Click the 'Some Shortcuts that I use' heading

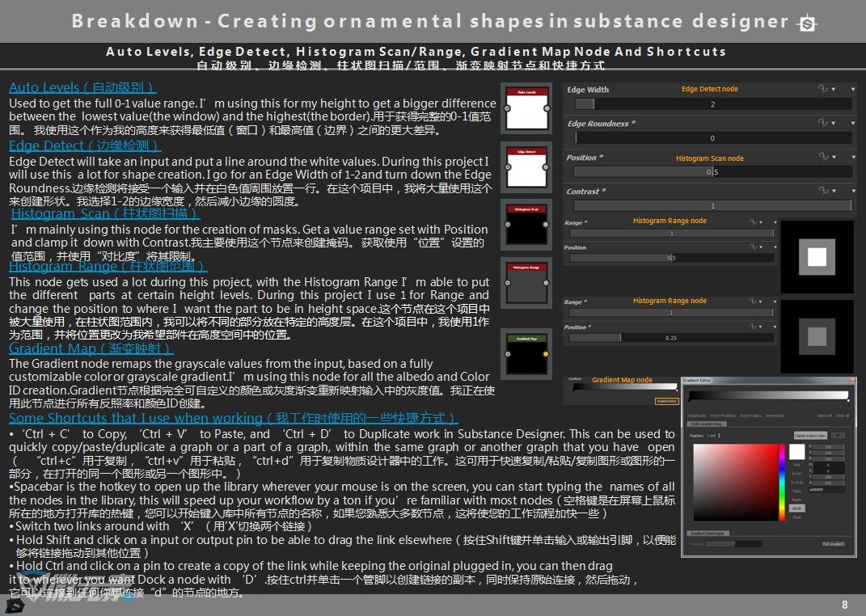[233, 418]
